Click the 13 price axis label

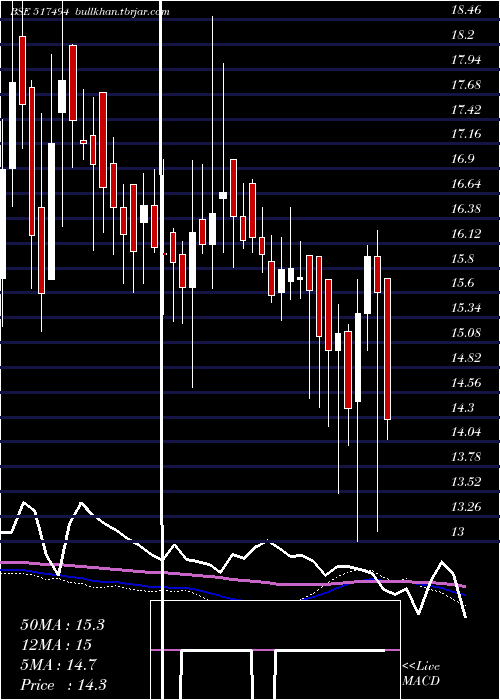[458, 532]
